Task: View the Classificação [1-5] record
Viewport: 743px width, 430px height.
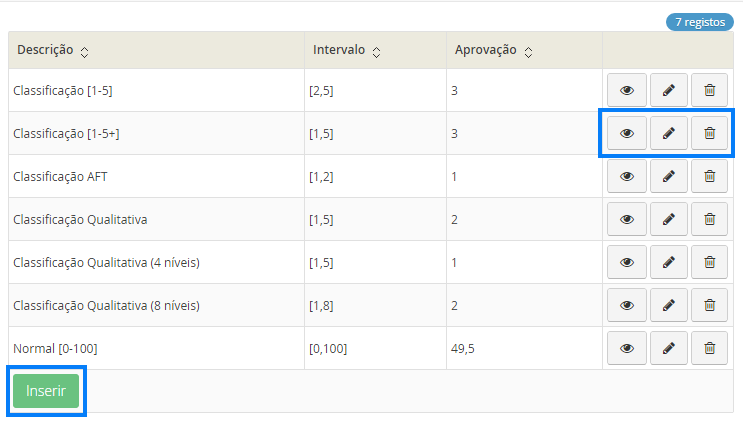Action: tap(627, 90)
